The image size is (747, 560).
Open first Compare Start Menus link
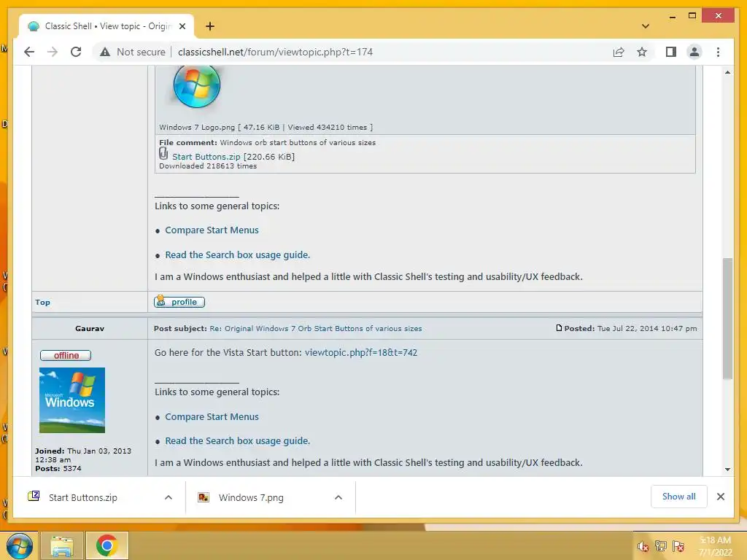pos(212,230)
